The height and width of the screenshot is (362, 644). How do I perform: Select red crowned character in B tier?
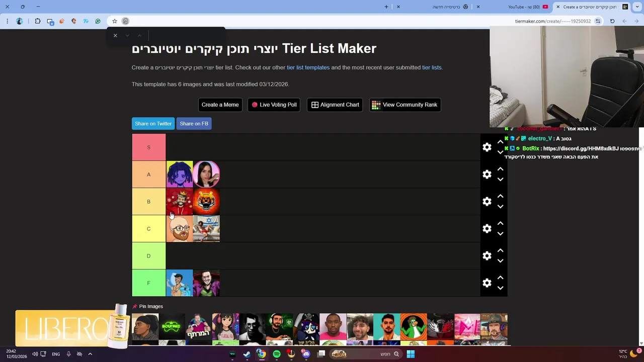tap(180, 202)
